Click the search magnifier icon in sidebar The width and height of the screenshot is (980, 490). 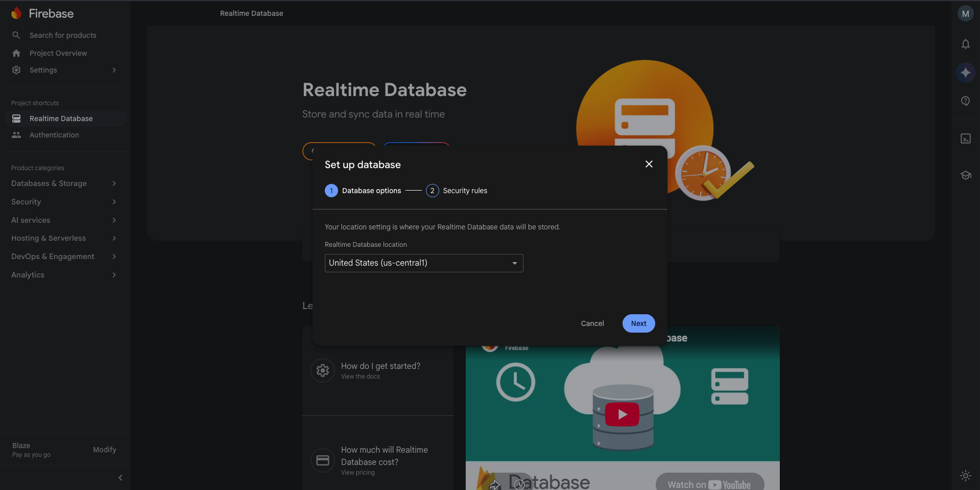(x=16, y=35)
